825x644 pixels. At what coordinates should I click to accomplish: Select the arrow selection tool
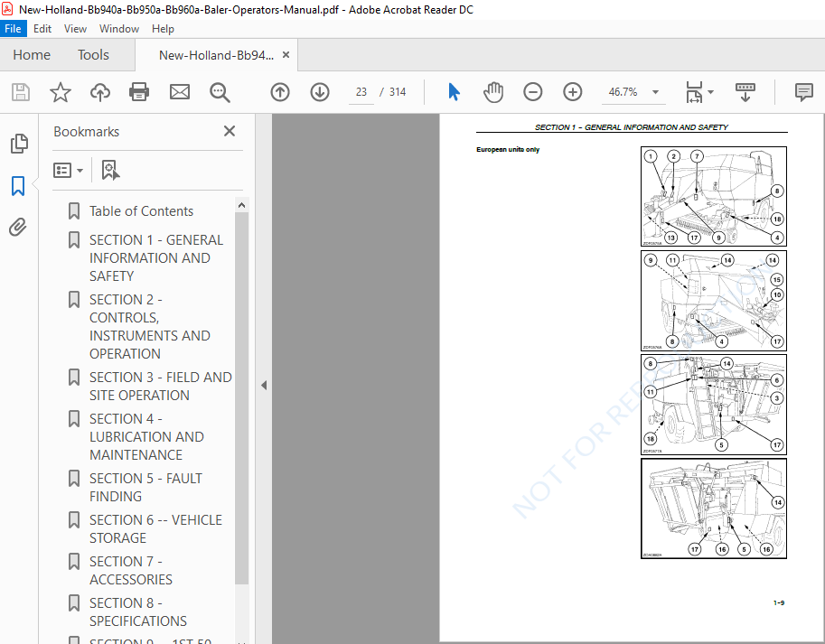454,92
